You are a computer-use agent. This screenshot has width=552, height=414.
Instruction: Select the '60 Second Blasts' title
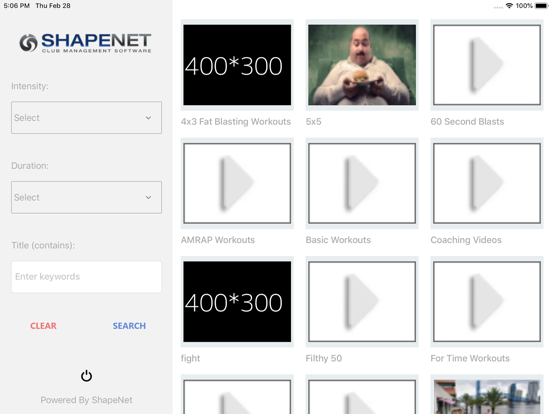[467, 121]
